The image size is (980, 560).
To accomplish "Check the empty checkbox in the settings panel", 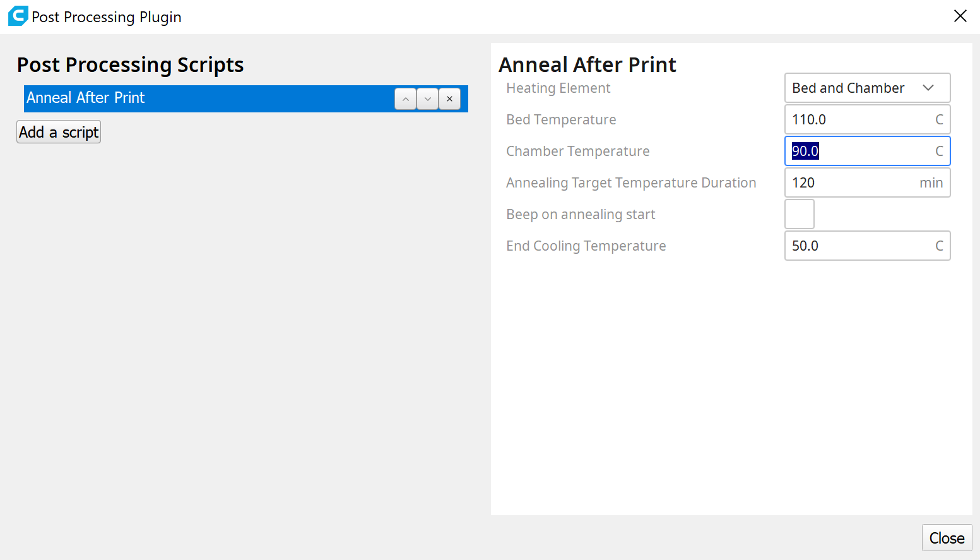I will tap(799, 214).
